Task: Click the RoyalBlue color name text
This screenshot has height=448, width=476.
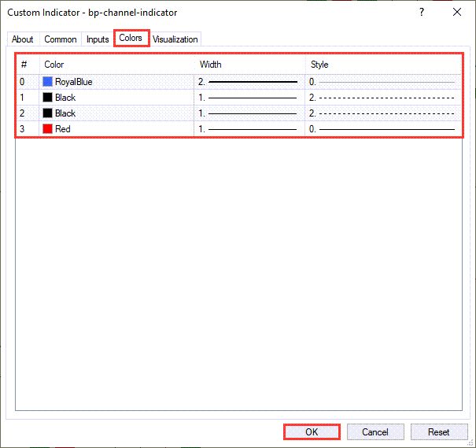Action: [73, 82]
